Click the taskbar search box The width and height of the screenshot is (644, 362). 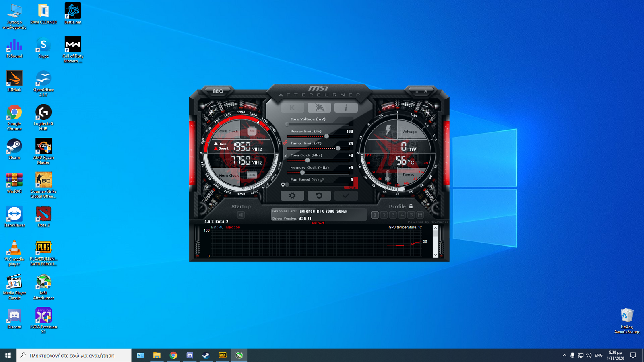(74, 355)
